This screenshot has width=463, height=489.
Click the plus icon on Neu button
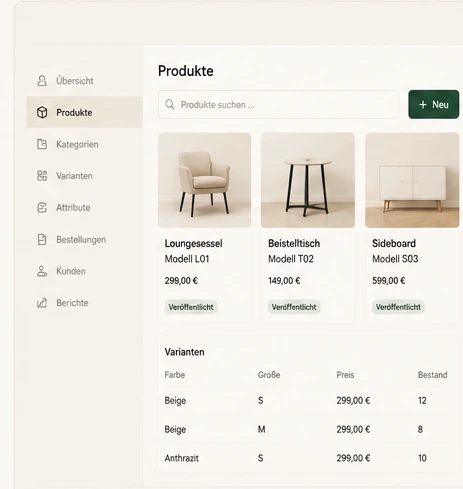tap(423, 105)
